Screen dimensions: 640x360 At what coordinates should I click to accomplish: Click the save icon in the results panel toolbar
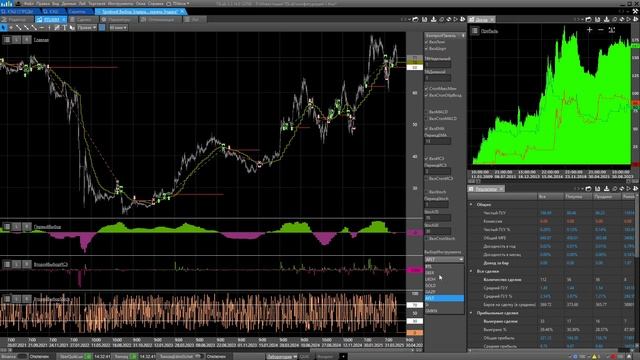click(x=598, y=189)
